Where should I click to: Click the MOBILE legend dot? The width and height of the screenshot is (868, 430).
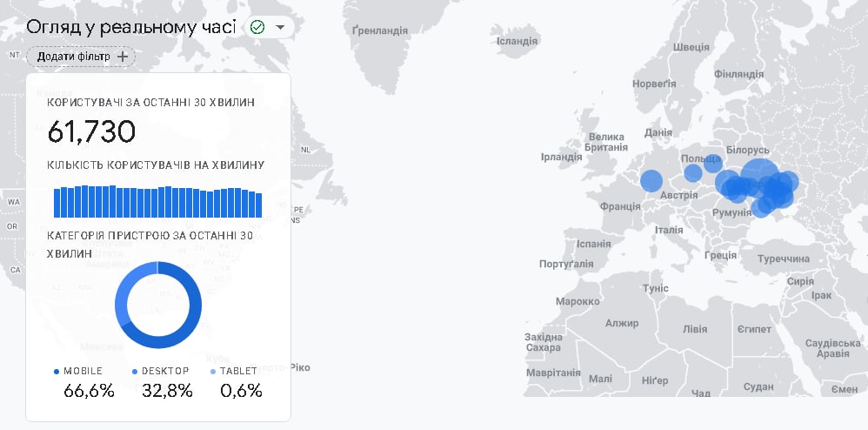[x=57, y=372]
